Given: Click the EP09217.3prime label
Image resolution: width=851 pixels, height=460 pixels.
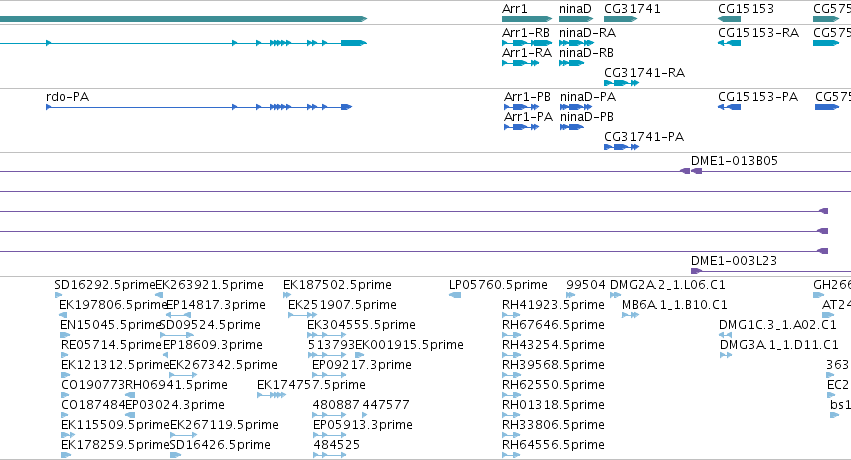Looking at the screenshot, I should (361, 365).
